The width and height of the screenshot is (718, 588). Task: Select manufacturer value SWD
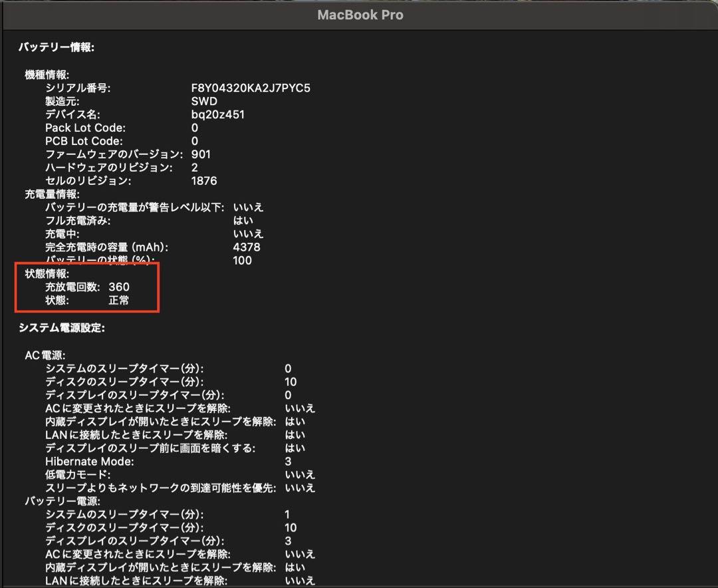pos(204,101)
